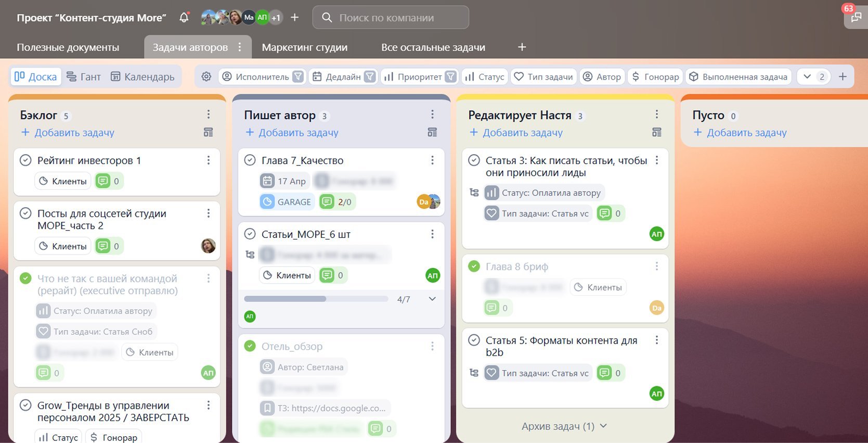
Task: Open comments on Глава 7_Качество card
Action: 336,202
